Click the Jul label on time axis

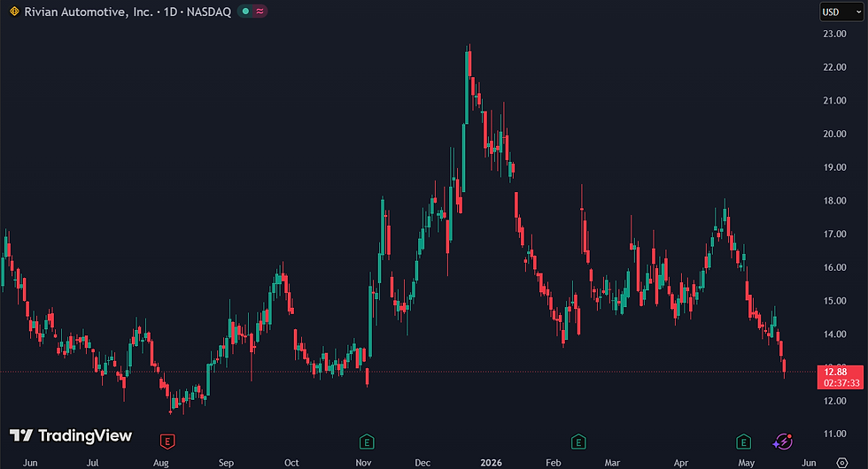(92, 463)
